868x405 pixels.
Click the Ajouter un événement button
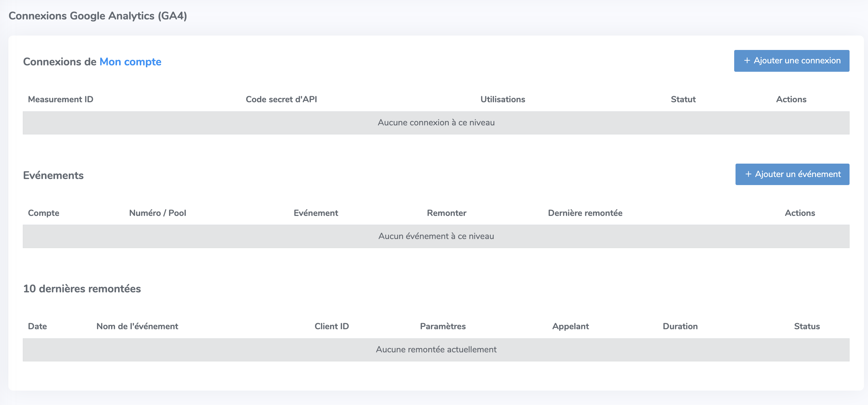click(x=792, y=174)
